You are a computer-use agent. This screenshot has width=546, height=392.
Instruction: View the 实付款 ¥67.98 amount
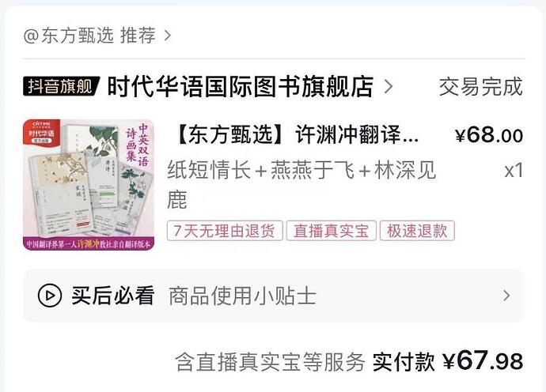448,361
